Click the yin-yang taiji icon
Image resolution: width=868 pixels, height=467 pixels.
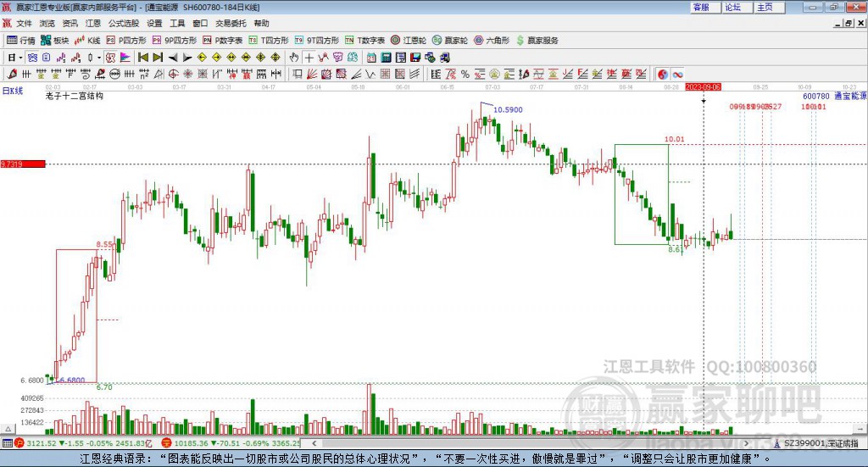[663, 74]
